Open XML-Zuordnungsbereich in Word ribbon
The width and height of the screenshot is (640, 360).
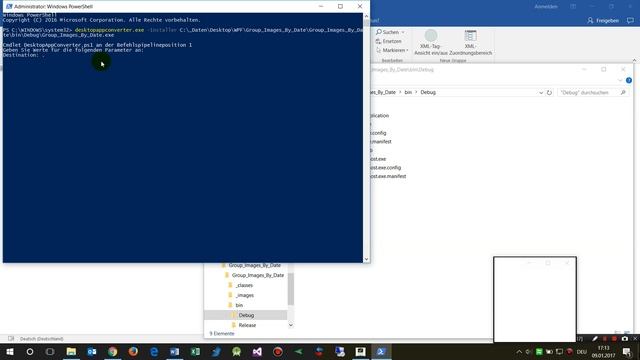[470, 42]
